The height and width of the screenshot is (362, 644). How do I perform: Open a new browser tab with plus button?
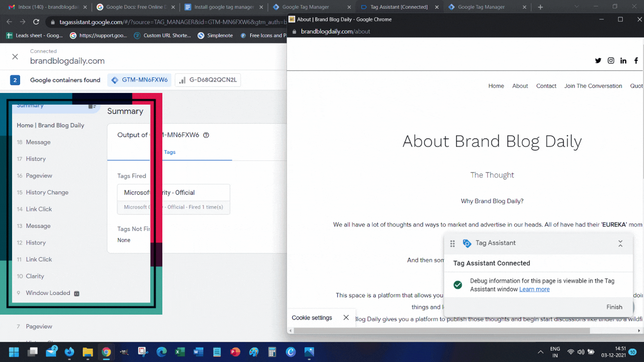click(x=540, y=7)
